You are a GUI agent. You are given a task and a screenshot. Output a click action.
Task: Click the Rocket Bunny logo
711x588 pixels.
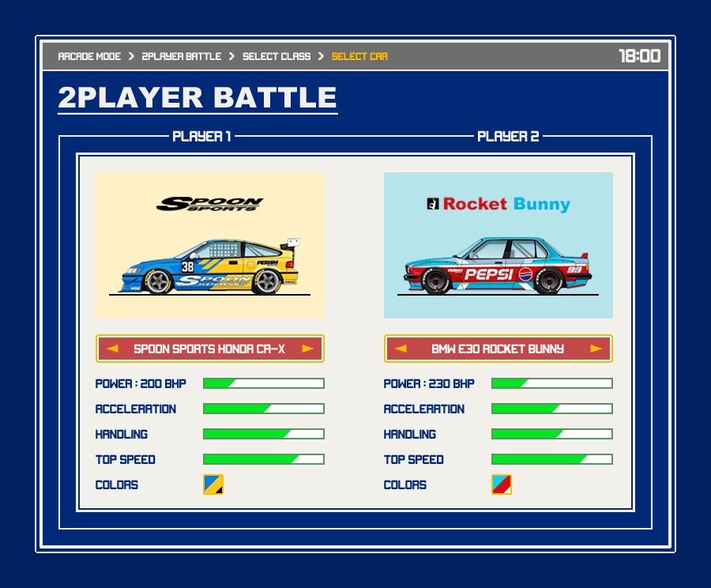[498, 204]
